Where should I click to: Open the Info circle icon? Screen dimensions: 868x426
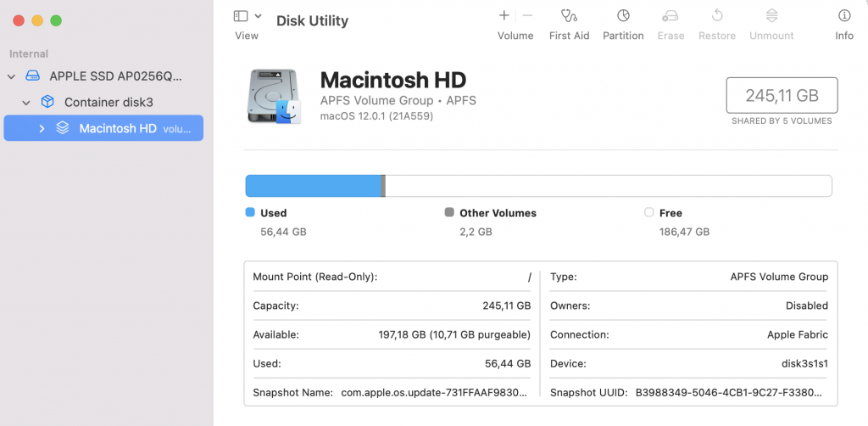point(844,15)
